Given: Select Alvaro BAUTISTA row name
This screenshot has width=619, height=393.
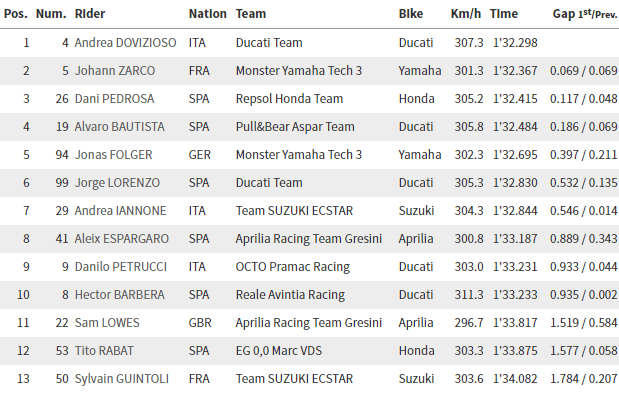Looking at the screenshot, I should (120, 127).
